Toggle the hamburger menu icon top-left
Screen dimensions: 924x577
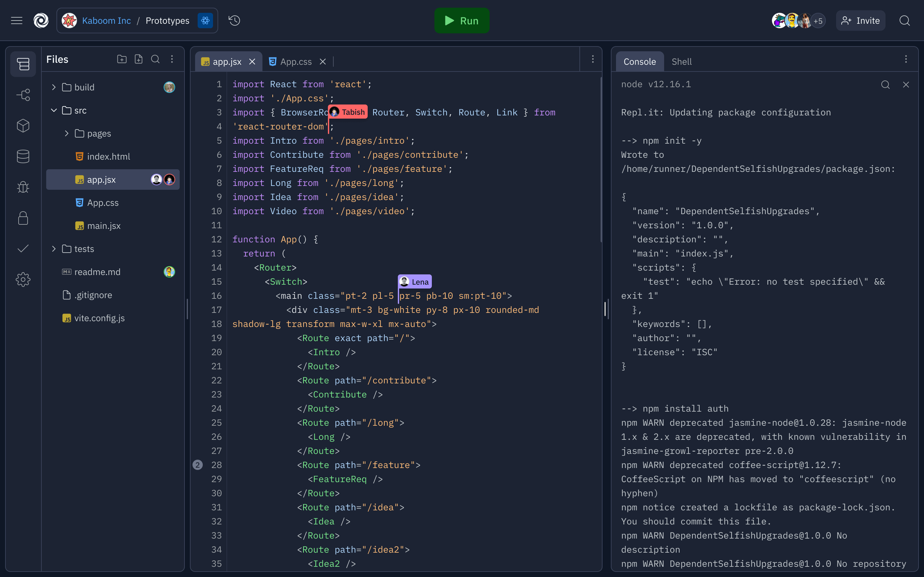(17, 20)
